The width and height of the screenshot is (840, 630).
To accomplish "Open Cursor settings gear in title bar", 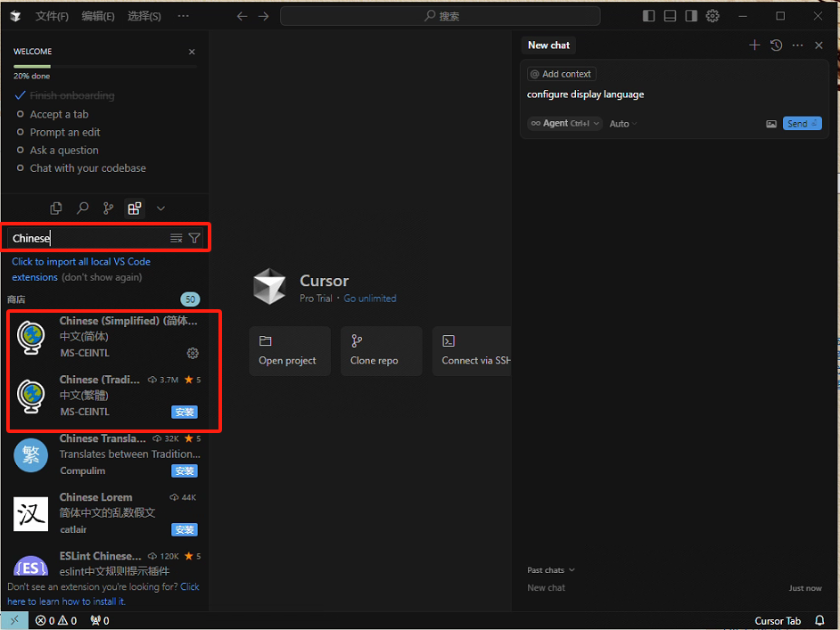I will [712, 16].
